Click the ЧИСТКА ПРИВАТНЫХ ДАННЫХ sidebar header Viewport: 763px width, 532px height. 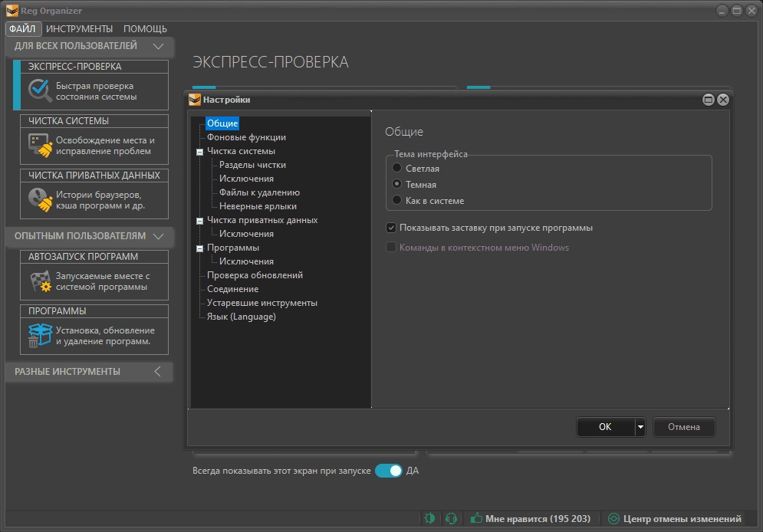coord(94,176)
